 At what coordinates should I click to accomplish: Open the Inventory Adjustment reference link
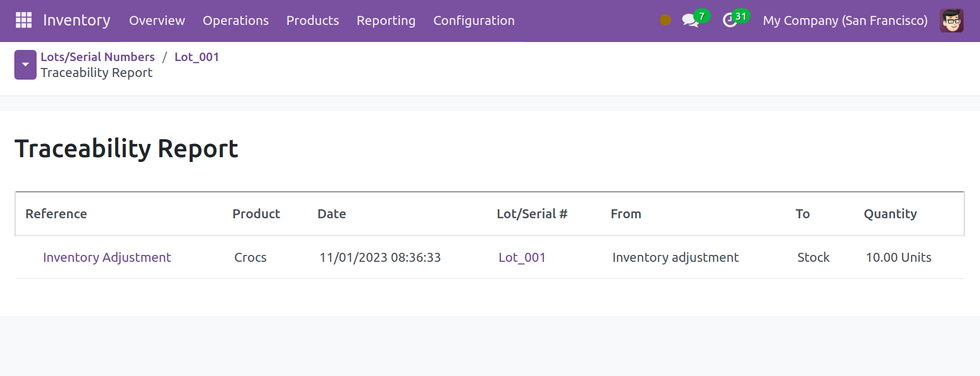pos(107,258)
